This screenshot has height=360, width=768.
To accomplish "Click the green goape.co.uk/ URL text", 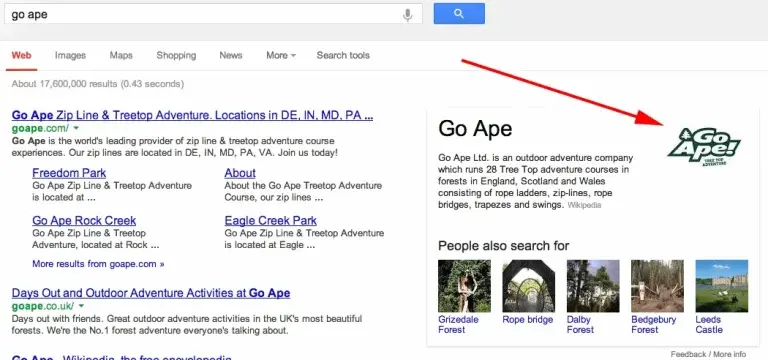I will (43, 306).
